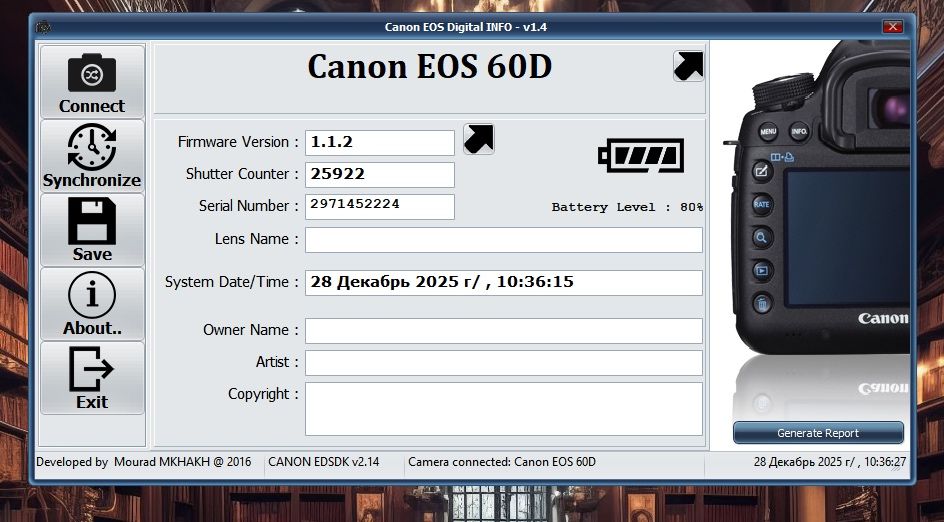944x522 pixels.
Task: Click the 'Artist :' label
Action: click(x=277, y=362)
